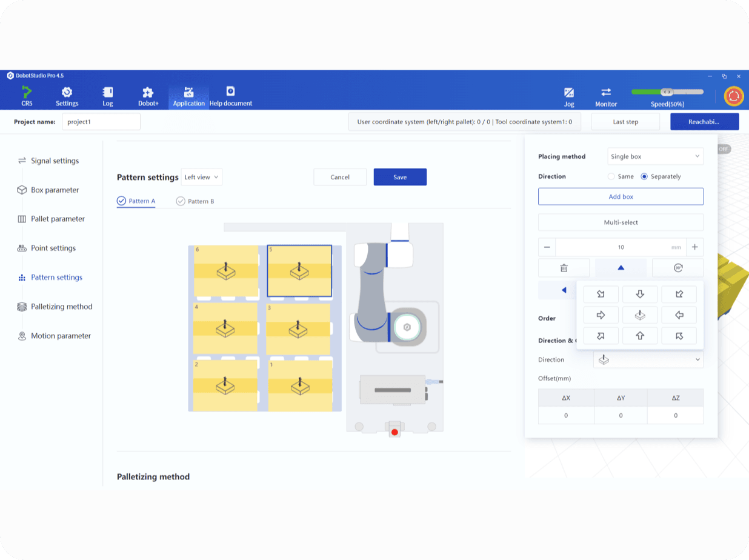The height and width of the screenshot is (560, 749).
Task: Open the Left view dropdown
Action: [x=202, y=177]
